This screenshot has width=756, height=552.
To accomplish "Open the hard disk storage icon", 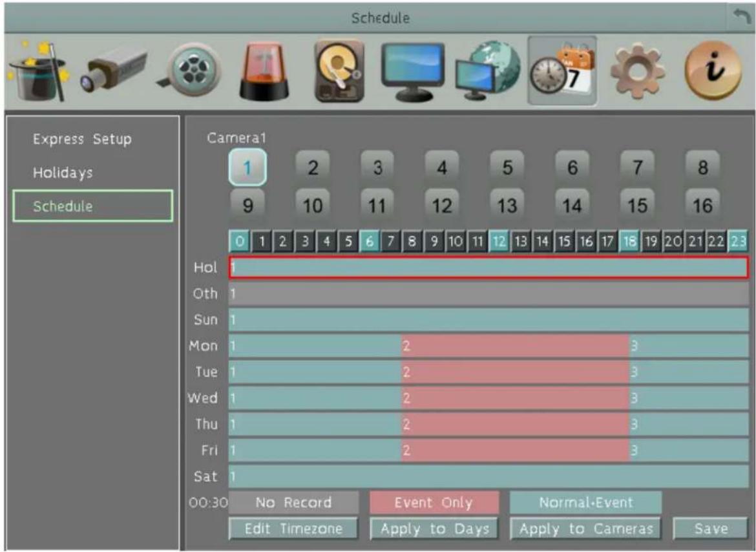I will click(339, 71).
